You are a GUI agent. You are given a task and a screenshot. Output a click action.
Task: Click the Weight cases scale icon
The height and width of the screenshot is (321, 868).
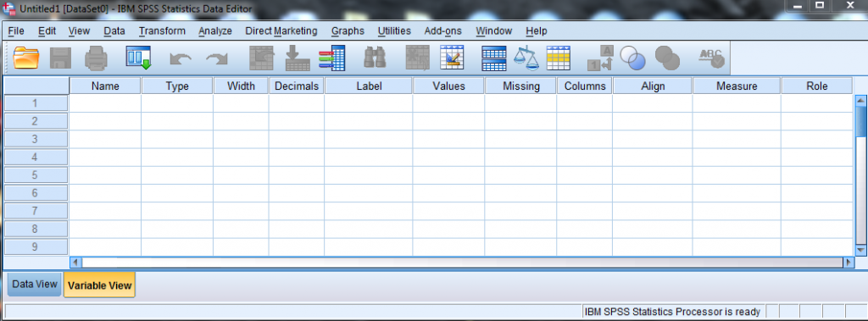[x=526, y=58]
